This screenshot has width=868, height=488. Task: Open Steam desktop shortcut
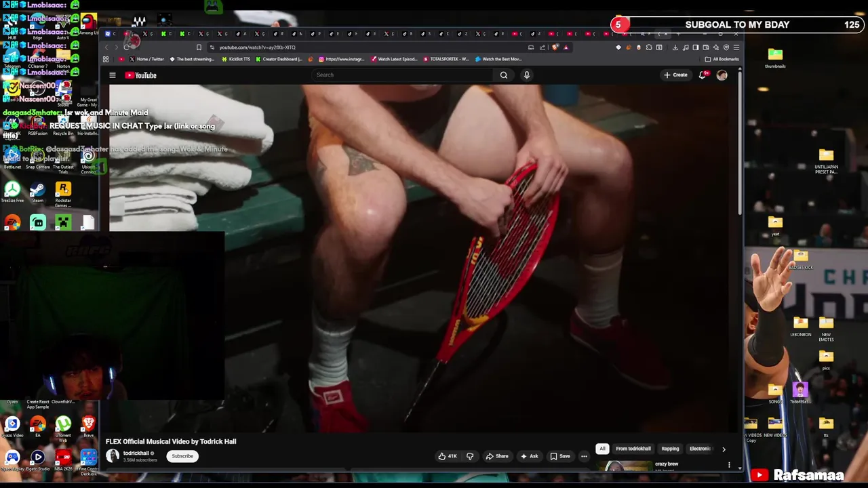pyautogui.click(x=37, y=192)
